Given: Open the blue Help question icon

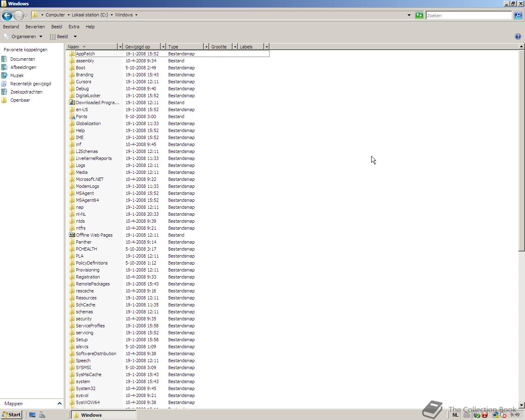Looking at the screenshot, I should click(518, 37).
